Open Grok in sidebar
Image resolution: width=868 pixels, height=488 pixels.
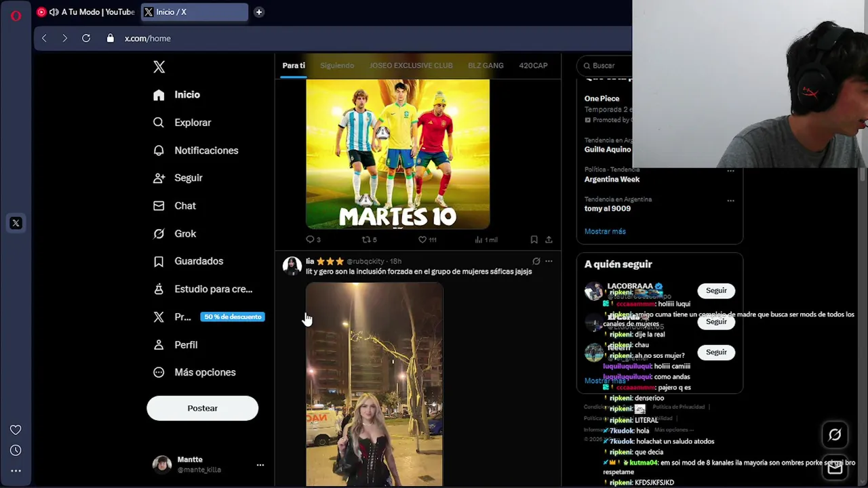175,234
